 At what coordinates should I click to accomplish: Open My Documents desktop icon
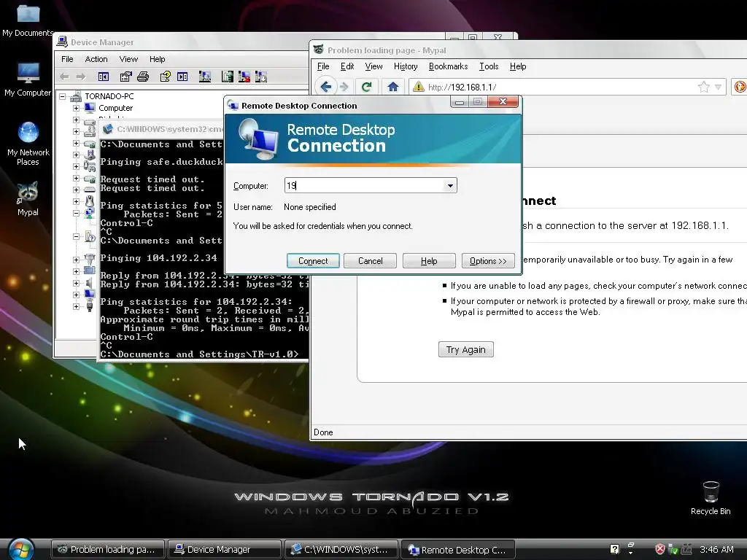pos(28,19)
